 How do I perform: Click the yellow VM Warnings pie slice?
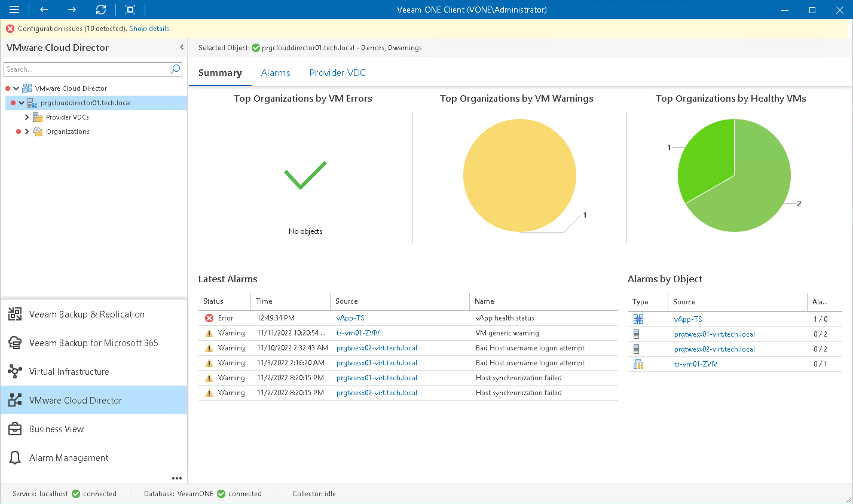(519, 175)
